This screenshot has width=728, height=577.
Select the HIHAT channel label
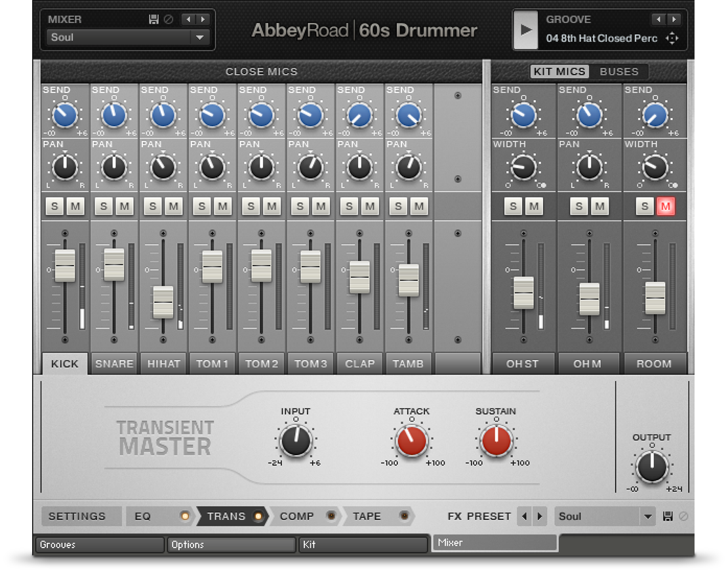pyautogui.click(x=163, y=363)
